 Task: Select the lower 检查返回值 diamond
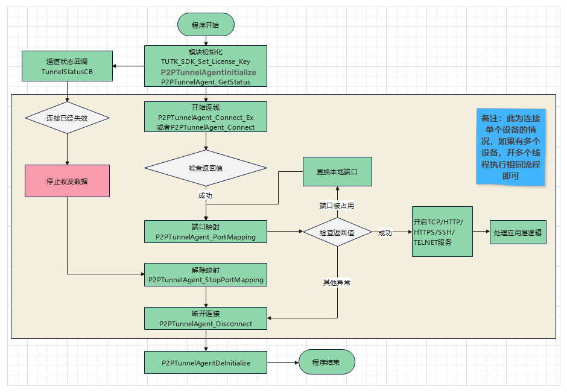click(x=337, y=232)
